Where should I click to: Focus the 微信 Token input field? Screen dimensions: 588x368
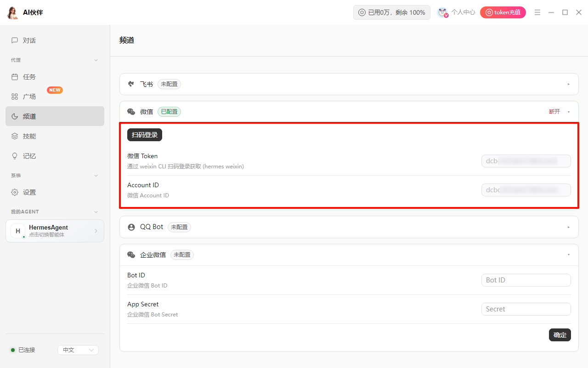526,161
